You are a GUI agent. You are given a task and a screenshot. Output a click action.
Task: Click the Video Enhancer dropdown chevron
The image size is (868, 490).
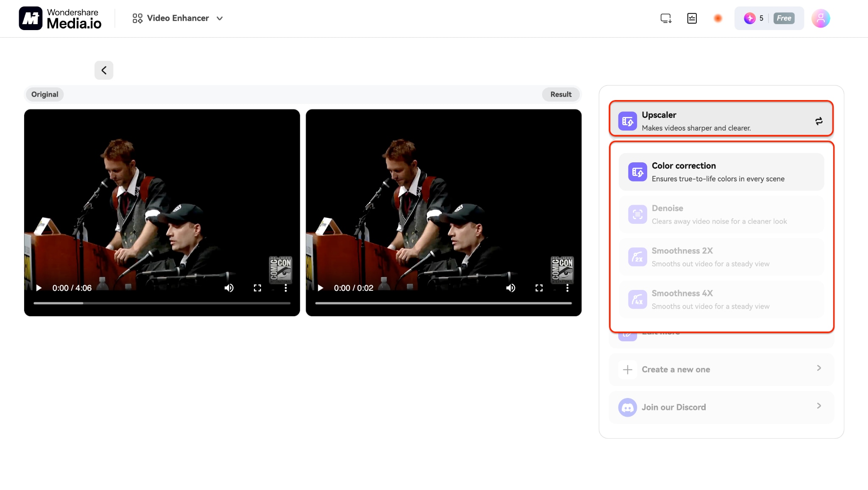(x=220, y=19)
